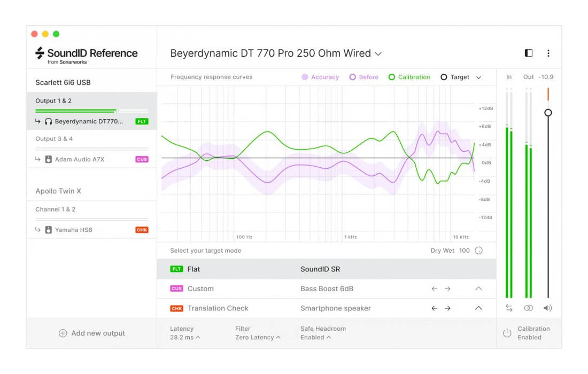
Task: Toggle the Before curve visibility
Action: (366, 77)
